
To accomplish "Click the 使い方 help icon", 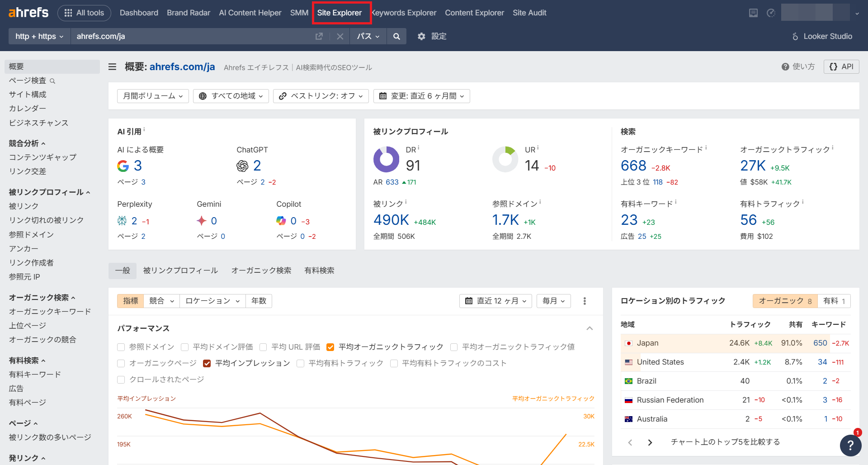I will [x=785, y=66].
